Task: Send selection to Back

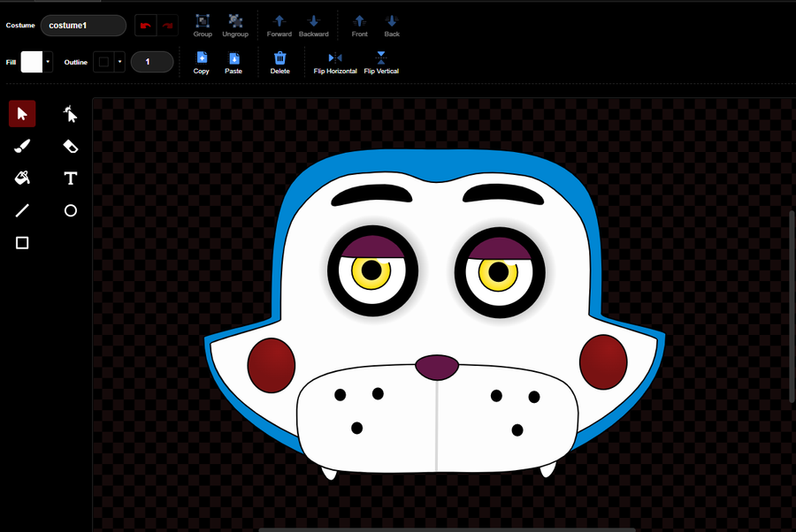Action: (392, 26)
